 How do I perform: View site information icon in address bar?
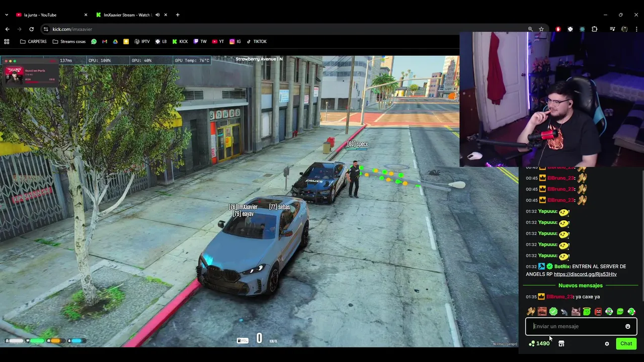pyautogui.click(x=45, y=29)
